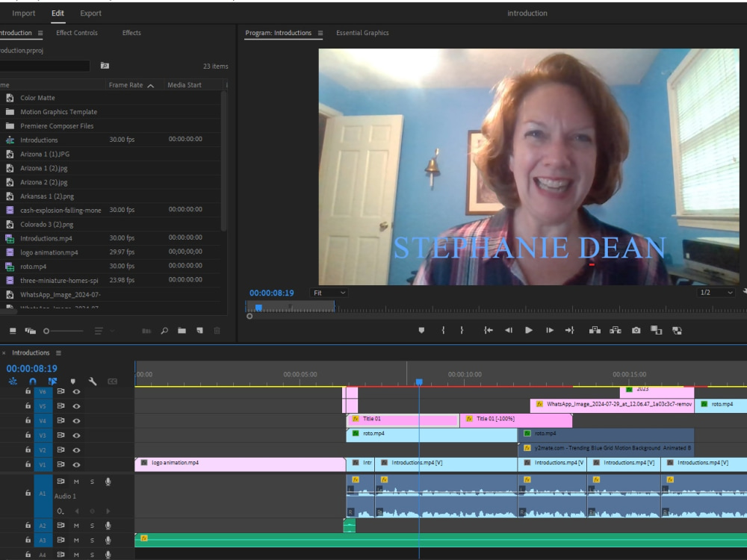Open the Sort Icons menu
Viewport: 747px width, 560px height.
(99, 331)
